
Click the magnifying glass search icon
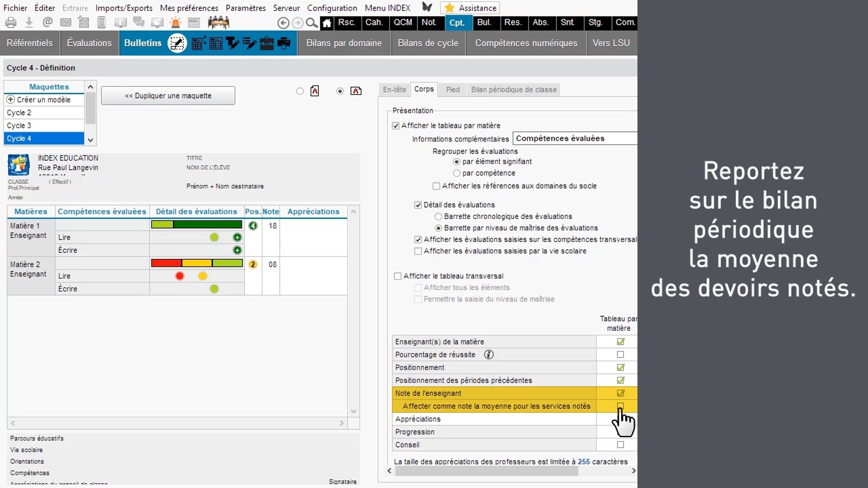pos(311,23)
